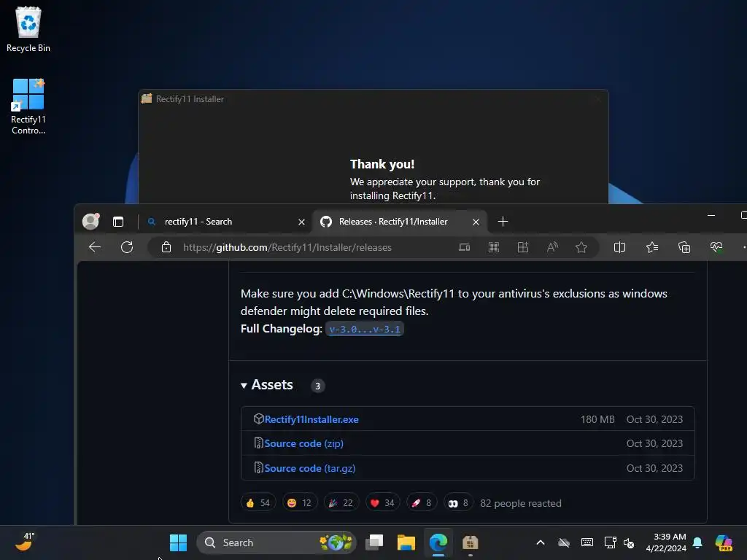Image resolution: width=747 pixels, height=560 pixels.
Task: Click the Rectify11 Installer window title bar
Action: point(373,99)
